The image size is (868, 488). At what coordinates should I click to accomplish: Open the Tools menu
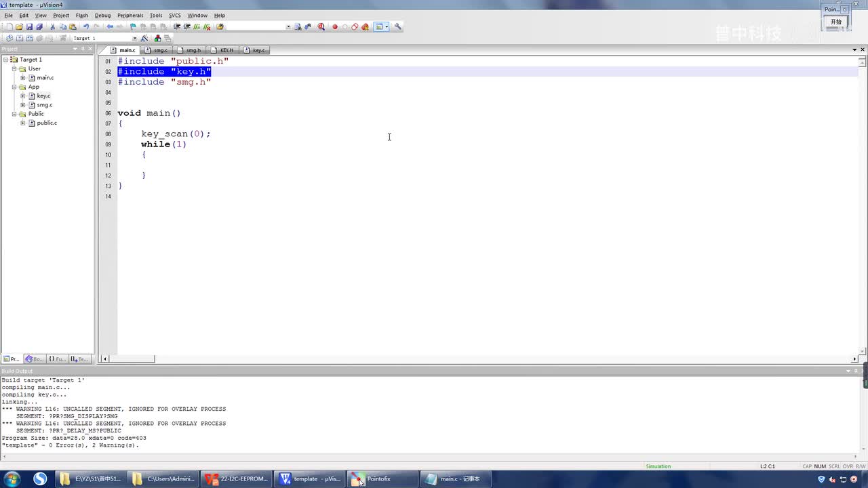tap(156, 15)
